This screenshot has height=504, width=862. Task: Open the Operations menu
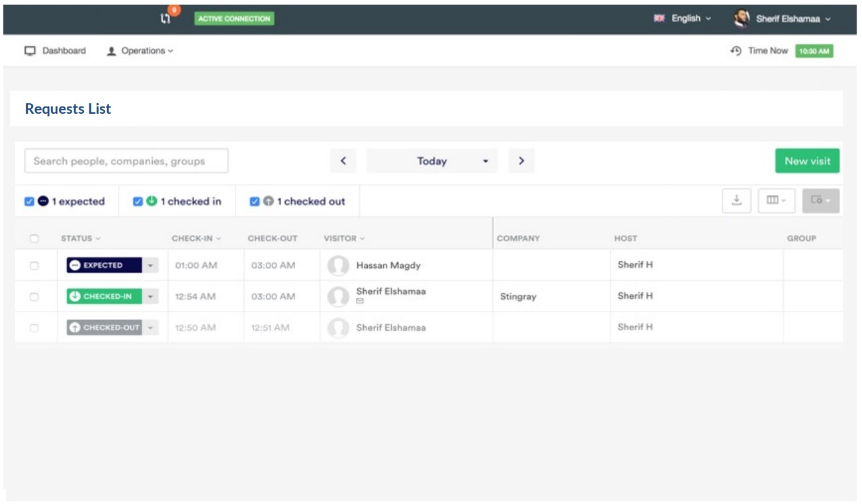point(140,51)
